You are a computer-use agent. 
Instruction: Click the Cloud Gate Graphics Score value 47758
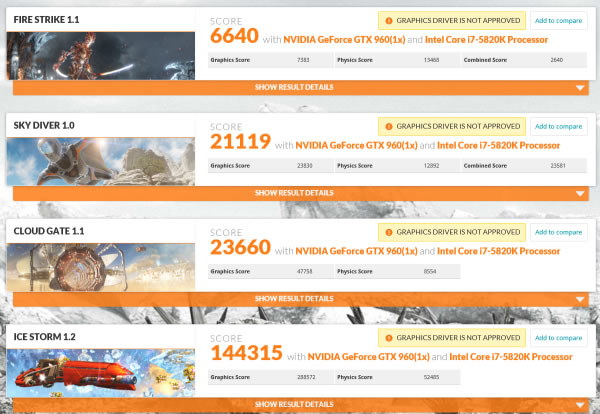[305, 271]
